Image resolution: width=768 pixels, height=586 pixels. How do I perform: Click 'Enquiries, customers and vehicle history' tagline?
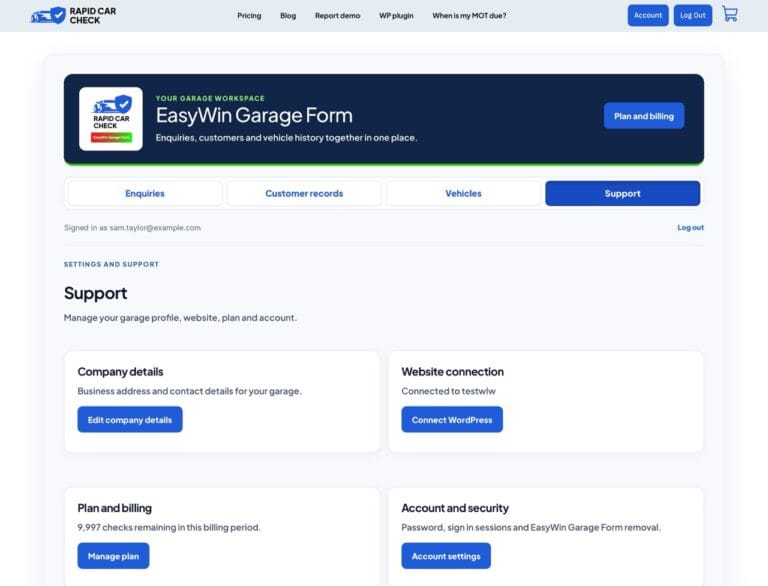(287, 138)
